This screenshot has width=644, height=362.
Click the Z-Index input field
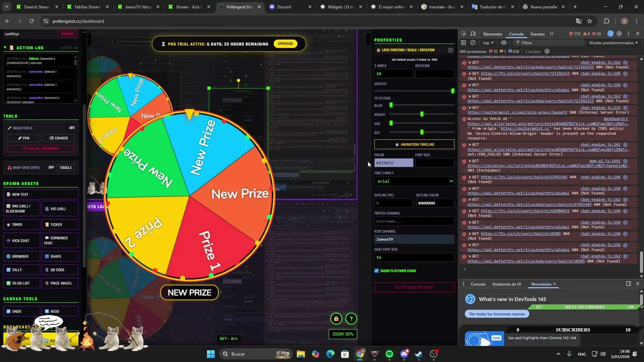pyautogui.click(x=393, y=73)
